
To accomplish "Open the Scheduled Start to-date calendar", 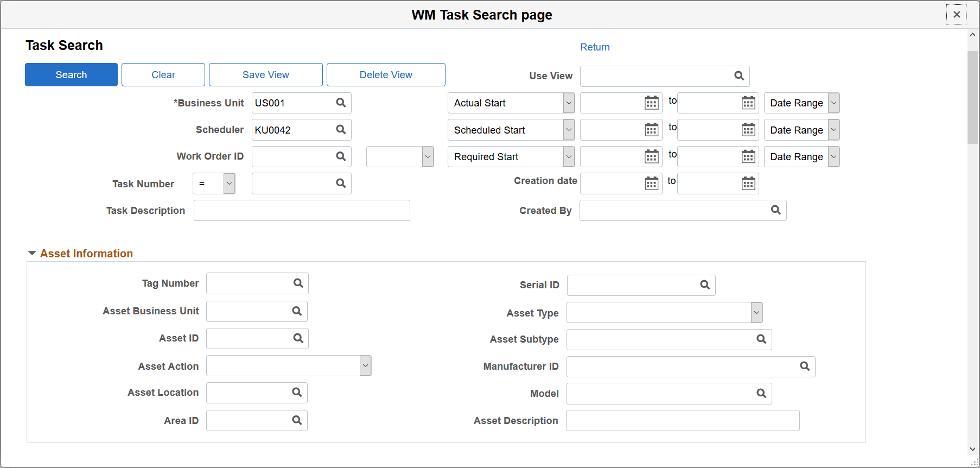I will [748, 130].
